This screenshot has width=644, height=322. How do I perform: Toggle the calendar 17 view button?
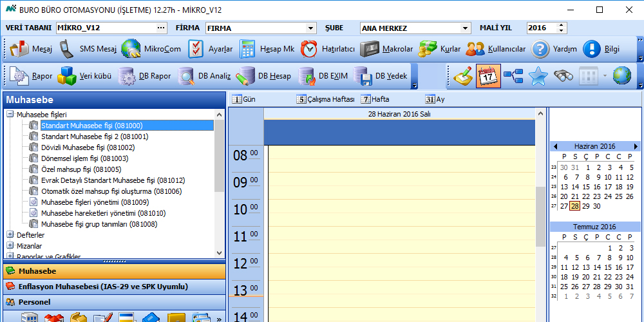pos(488,76)
